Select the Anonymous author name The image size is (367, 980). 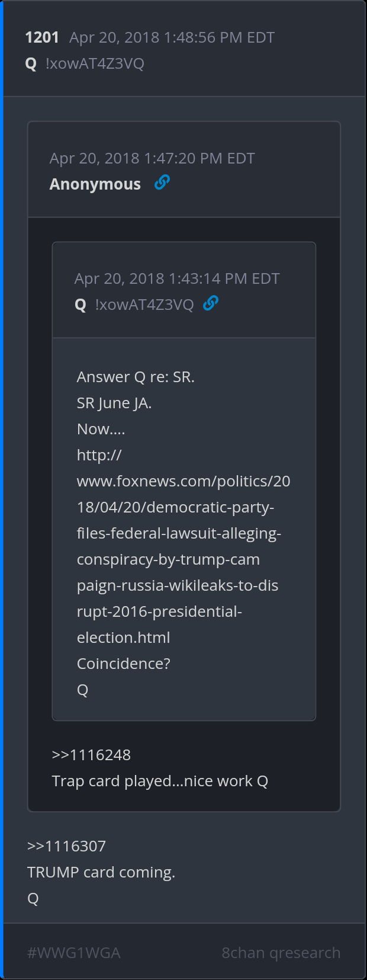(95, 184)
